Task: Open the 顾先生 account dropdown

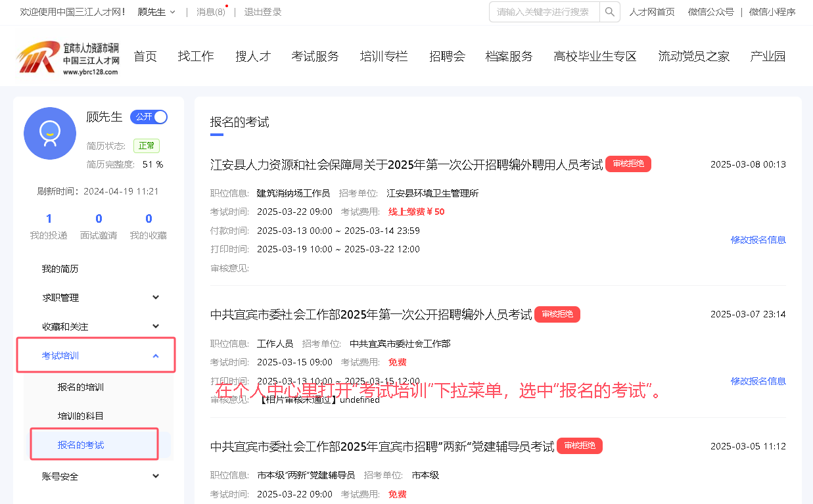Action: click(156, 12)
